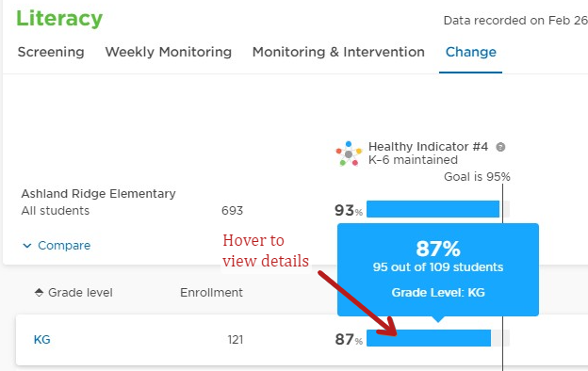The height and width of the screenshot is (371, 588).
Task: Click the Compare chevron arrow icon
Action: click(27, 246)
